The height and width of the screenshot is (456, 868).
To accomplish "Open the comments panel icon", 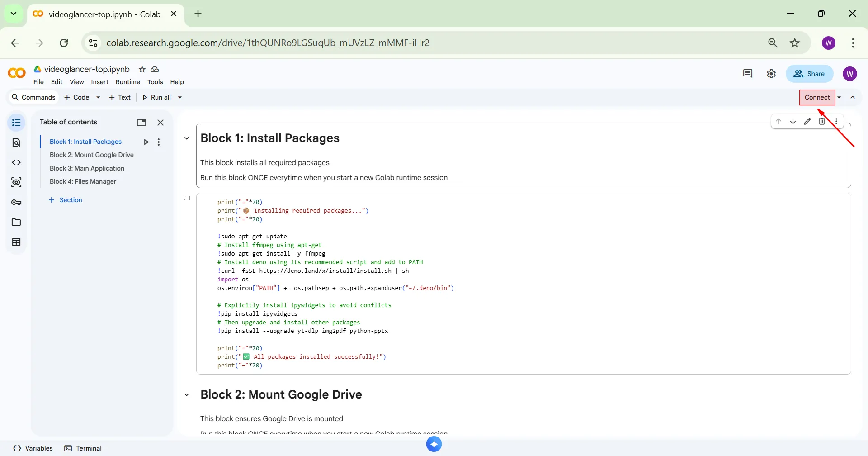I will click(x=748, y=74).
